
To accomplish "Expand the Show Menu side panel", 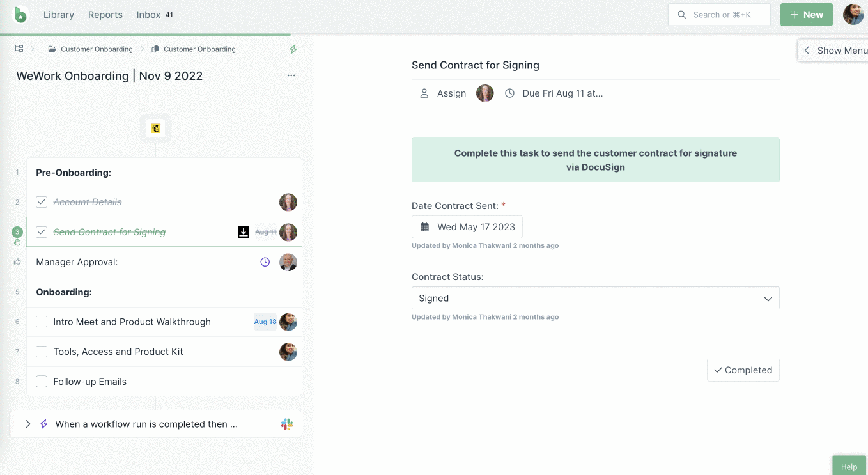I will [x=834, y=51].
